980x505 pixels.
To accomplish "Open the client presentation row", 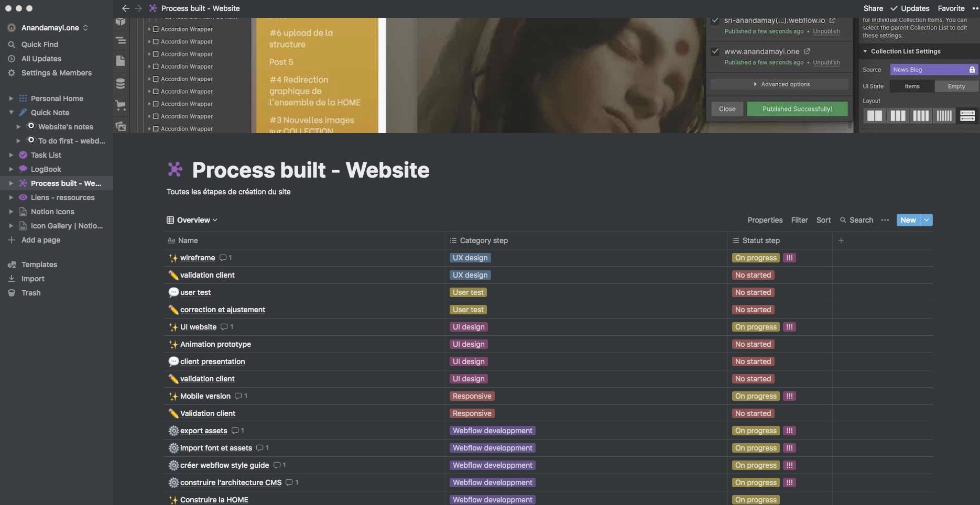I will (x=212, y=361).
